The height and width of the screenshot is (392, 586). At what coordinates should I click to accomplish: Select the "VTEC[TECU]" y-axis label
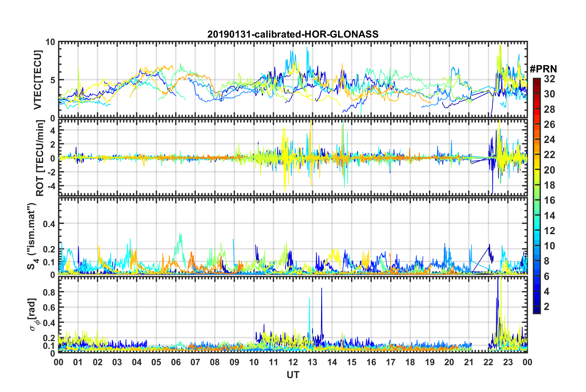(x=38, y=80)
